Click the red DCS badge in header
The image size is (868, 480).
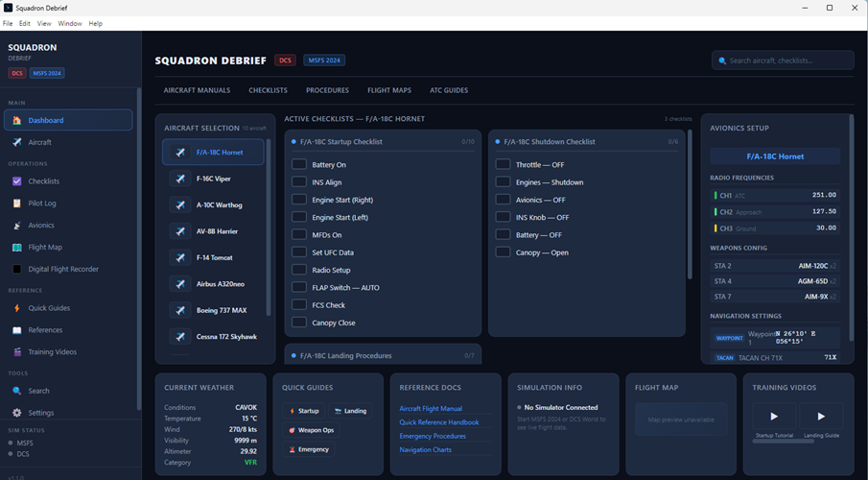285,60
